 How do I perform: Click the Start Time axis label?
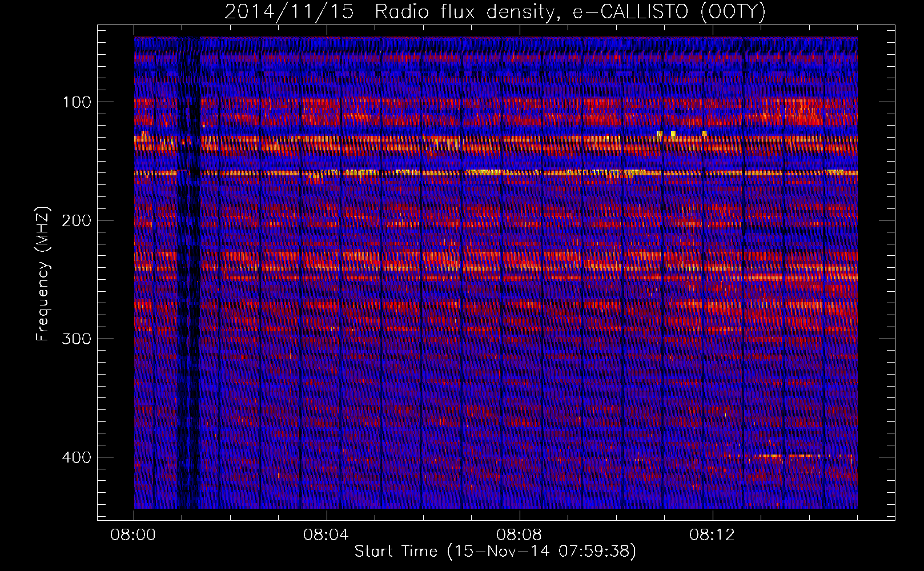point(495,552)
